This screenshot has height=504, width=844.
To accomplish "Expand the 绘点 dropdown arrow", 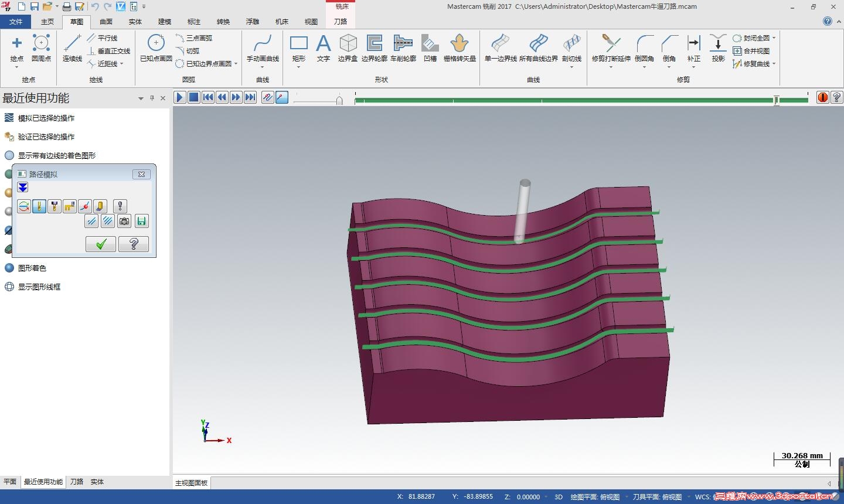I will pyautogui.click(x=17, y=67).
